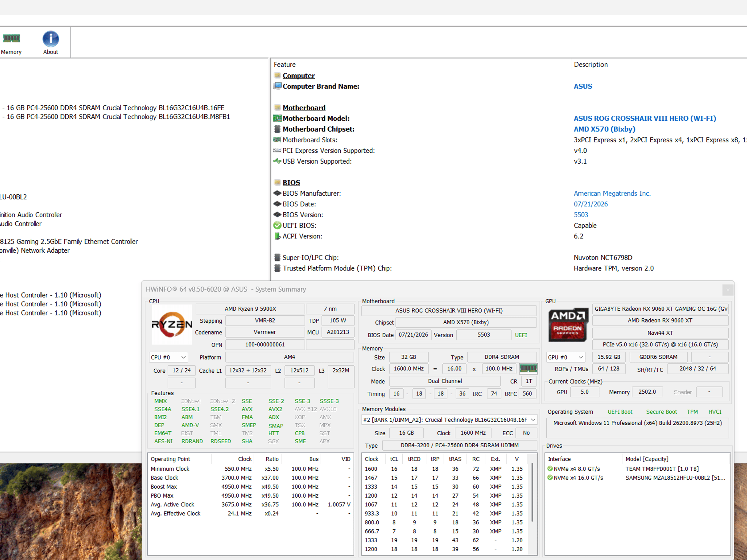Click the AMD Ryzen 9 5900X name field
Screen dimensions: 747x560
250,309
